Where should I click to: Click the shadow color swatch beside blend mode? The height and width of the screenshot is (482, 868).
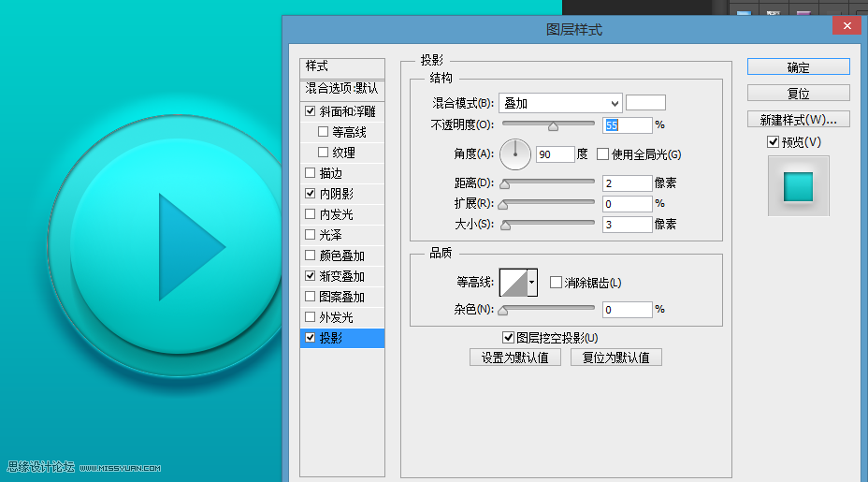click(645, 103)
